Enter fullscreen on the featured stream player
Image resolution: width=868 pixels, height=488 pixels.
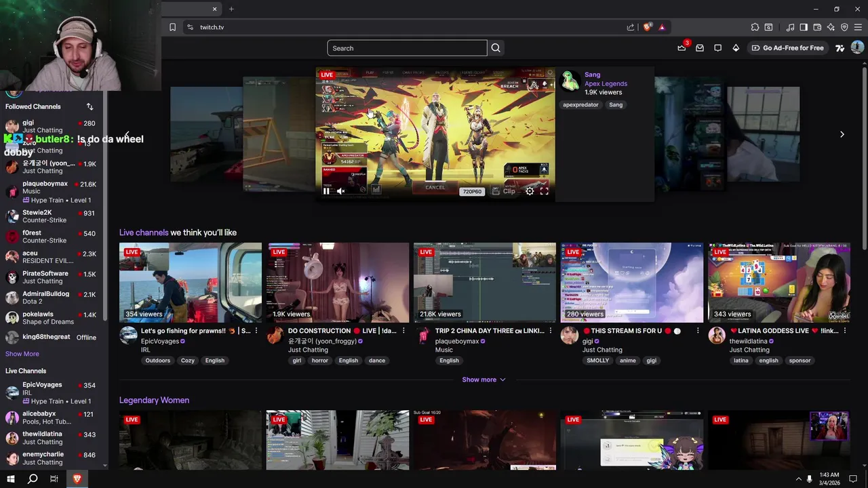(x=544, y=191)
